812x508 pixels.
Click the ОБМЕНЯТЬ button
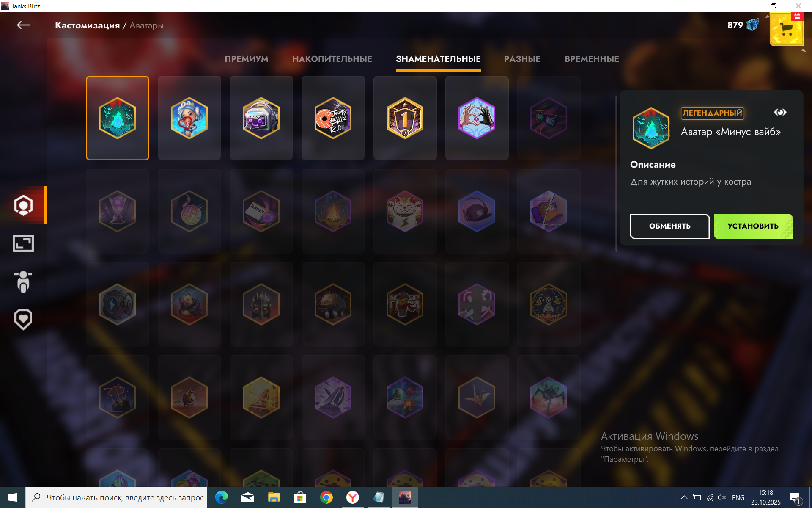pos(669,226)
